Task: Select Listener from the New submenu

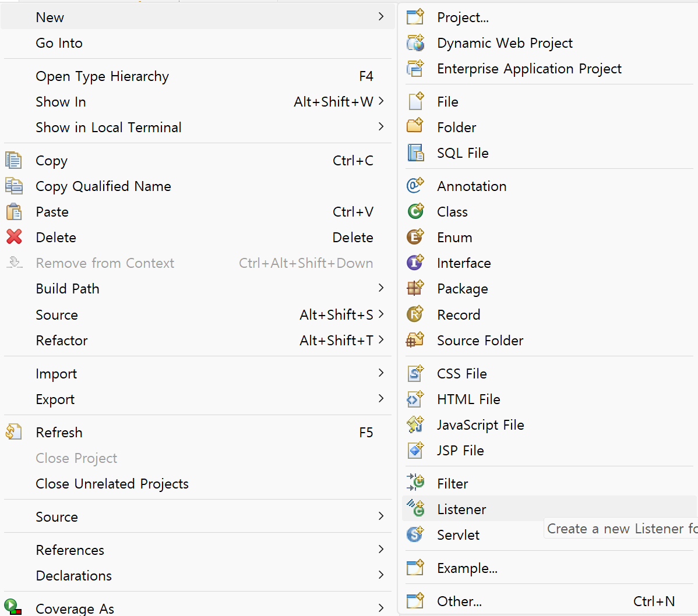Action: click(461, 509)
